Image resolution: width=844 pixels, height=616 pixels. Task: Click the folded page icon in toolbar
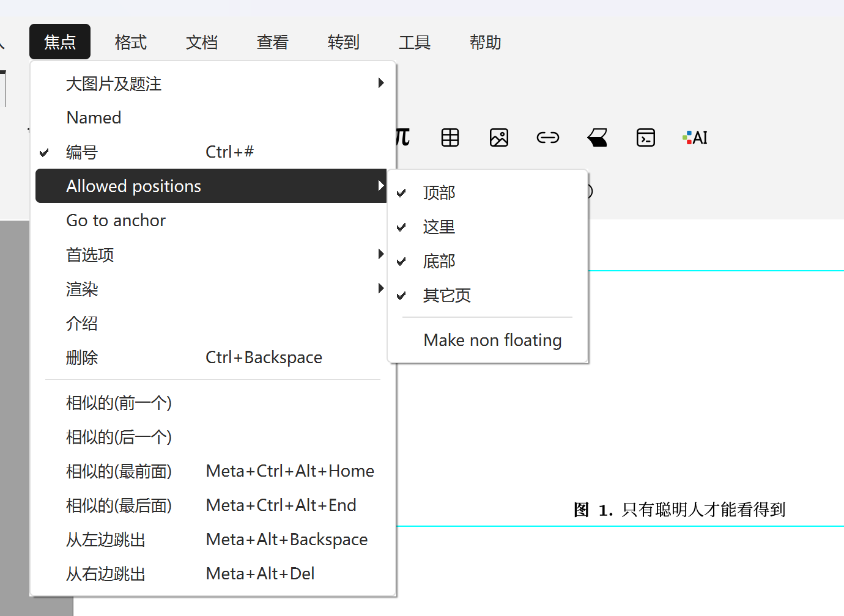597,137
